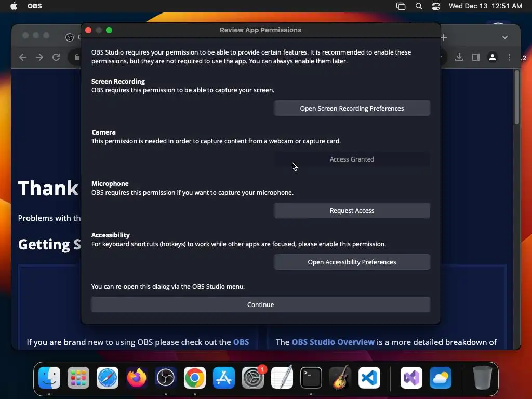Click the Accessibility heading text
Viewport: 532px width, 399px height.
pos(111,235)
